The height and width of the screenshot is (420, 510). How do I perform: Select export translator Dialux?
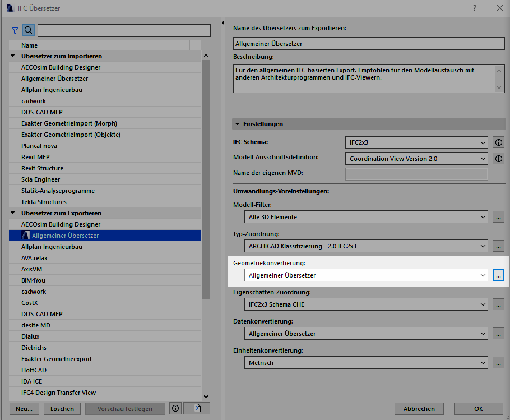coord(105,336)
